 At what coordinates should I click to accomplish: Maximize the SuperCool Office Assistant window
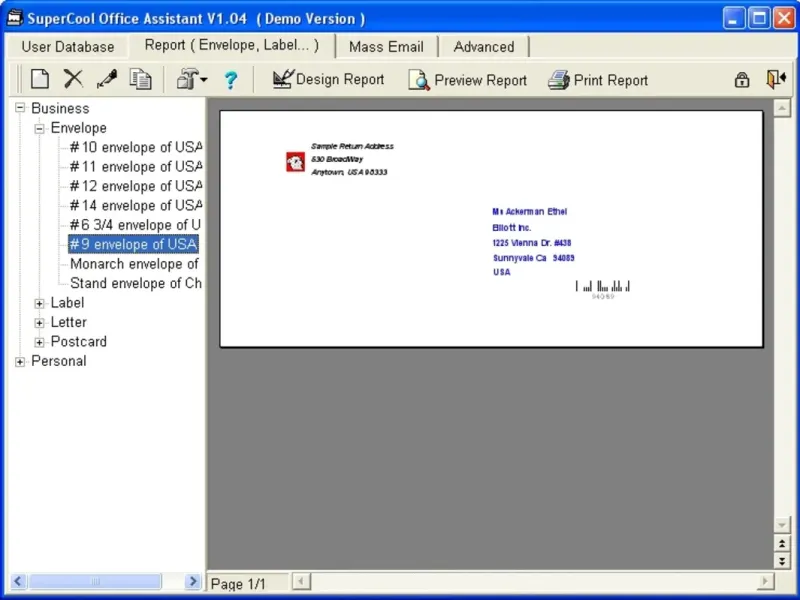759,18
